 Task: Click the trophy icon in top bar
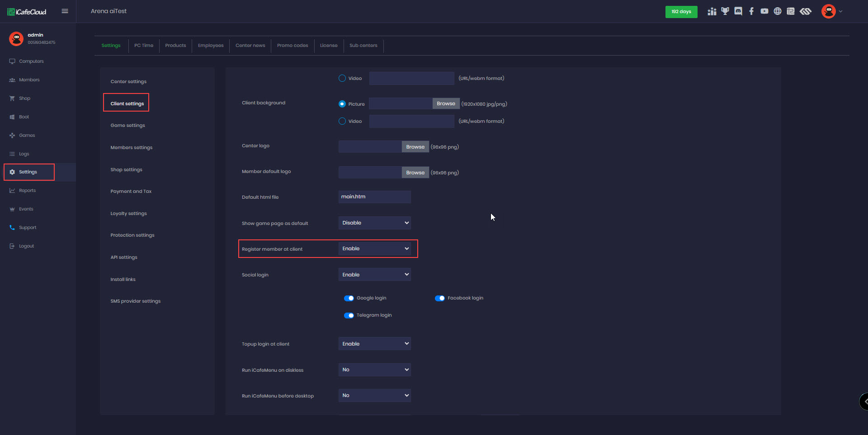tap(725, 11)
